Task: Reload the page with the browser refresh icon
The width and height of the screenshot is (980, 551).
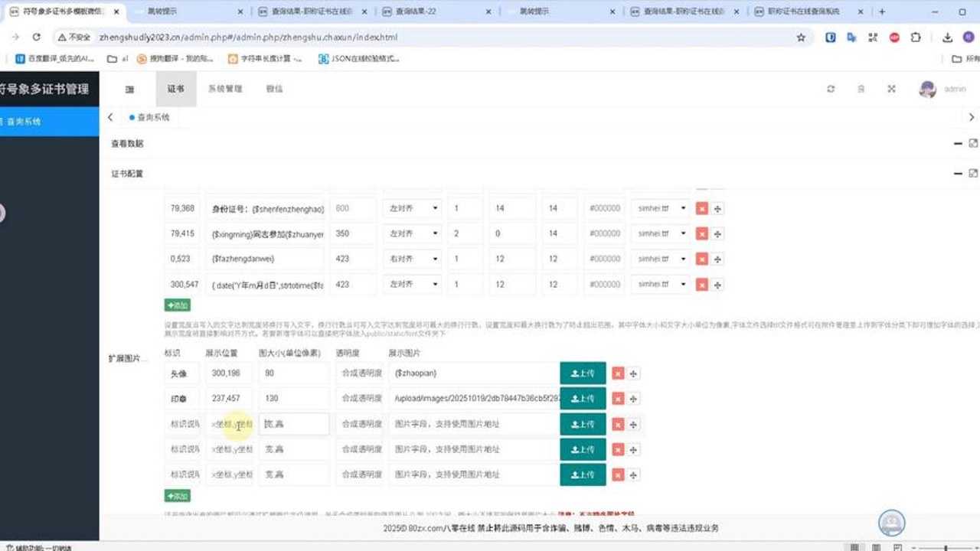Action: (x=36, y=37)
